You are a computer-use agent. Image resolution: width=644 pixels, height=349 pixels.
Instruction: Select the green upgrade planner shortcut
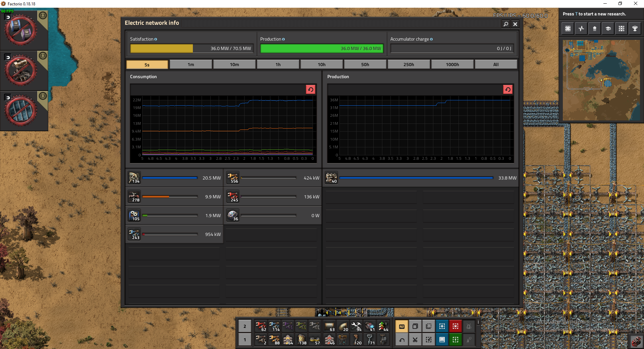(x=455, y=340)
